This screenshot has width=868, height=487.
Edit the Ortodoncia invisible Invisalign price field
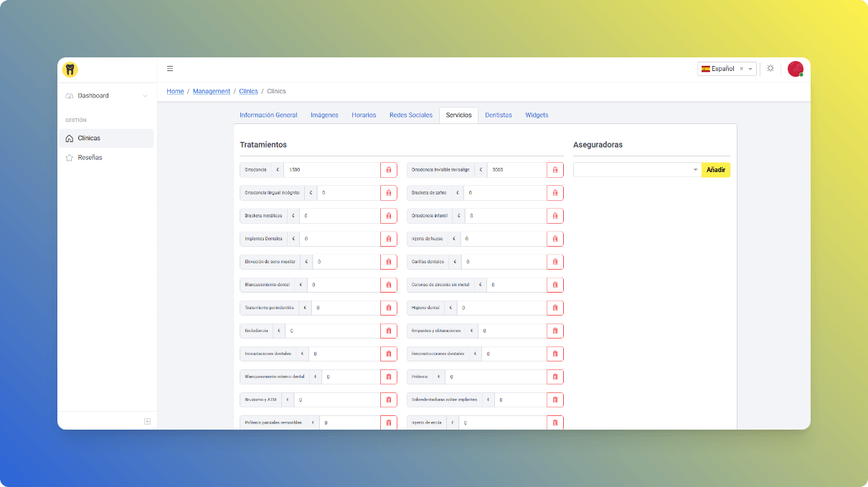pos(516,170)
